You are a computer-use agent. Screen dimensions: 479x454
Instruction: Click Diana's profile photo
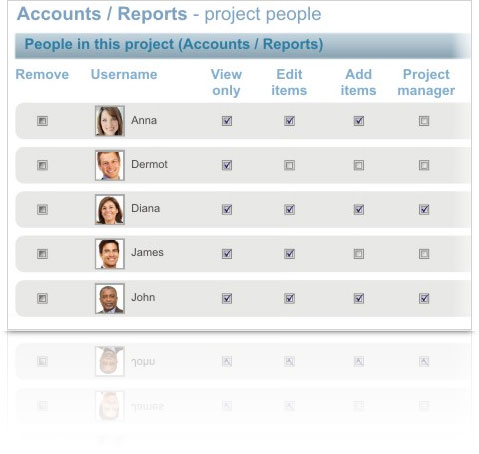pyautogui.click(x=110, y=209)
